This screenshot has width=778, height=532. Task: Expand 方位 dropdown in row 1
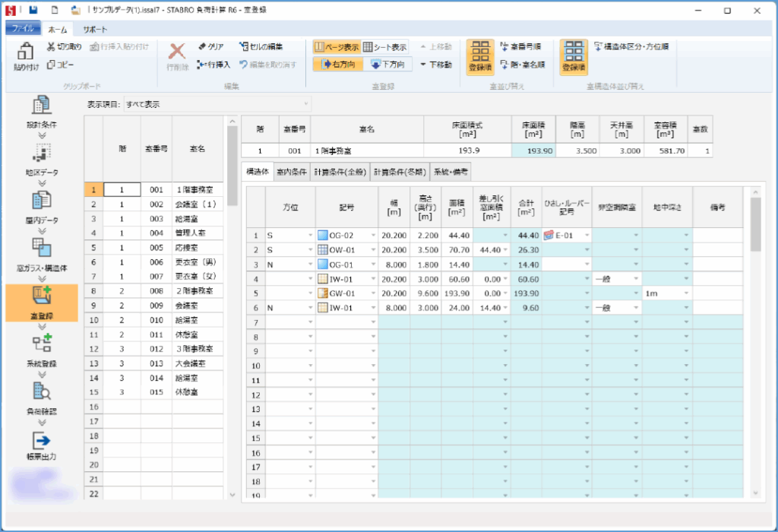[x=310, y=236]
